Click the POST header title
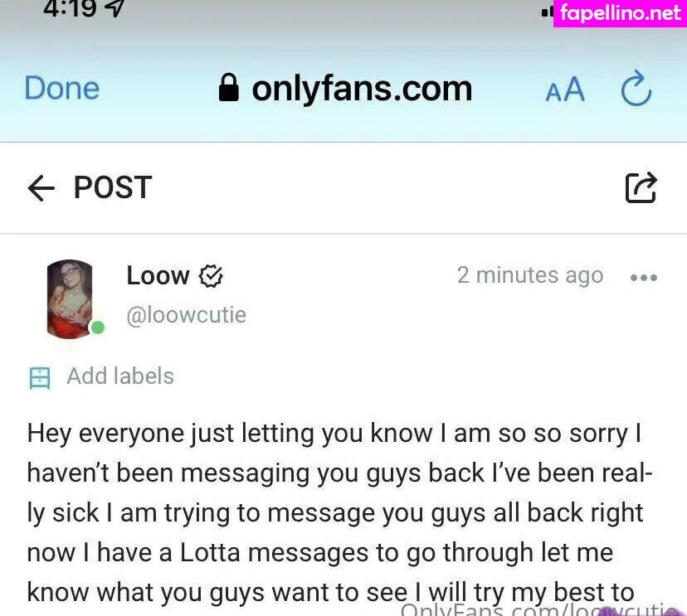 tap(113, 187)
